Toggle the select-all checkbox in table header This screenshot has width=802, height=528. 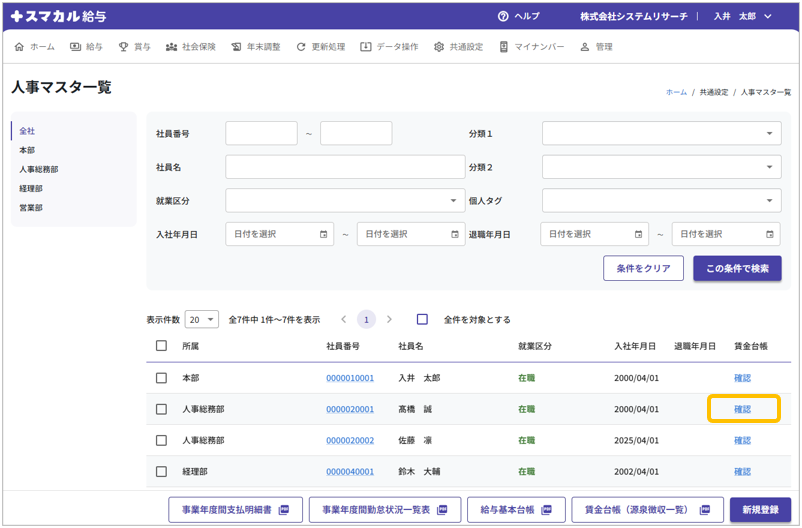[x=161, y=346]
